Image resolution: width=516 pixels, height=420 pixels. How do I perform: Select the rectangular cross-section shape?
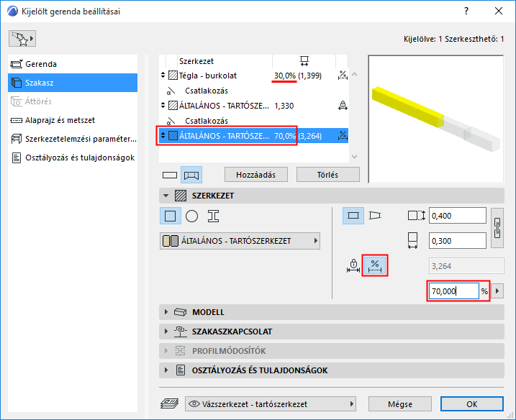[x=170, y=216]
